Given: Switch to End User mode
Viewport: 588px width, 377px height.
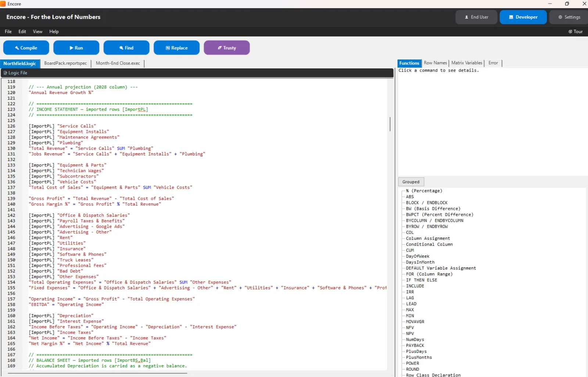Looking at the screenshot, I should [x=476, y=17].
